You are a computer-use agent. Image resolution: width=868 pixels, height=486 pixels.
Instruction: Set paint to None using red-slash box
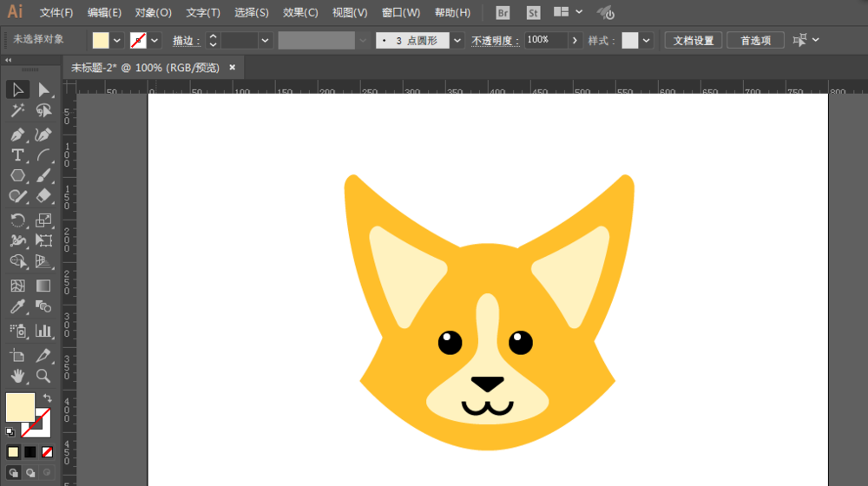click(47, 451)
